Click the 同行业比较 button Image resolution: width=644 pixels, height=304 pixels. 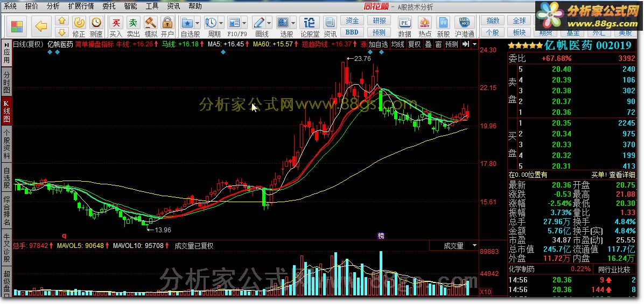(x=614, y=270)
